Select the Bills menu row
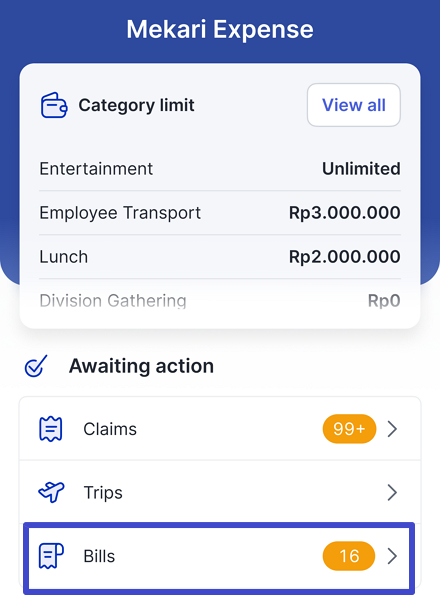Screen dimensions: 440x604 click(x=219, y=558)
